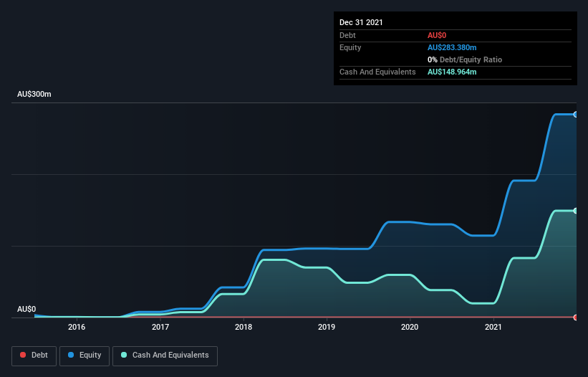Click the 0% Debt/Equity Ratio text
The image size is (588, 377).
click(465, 59)
